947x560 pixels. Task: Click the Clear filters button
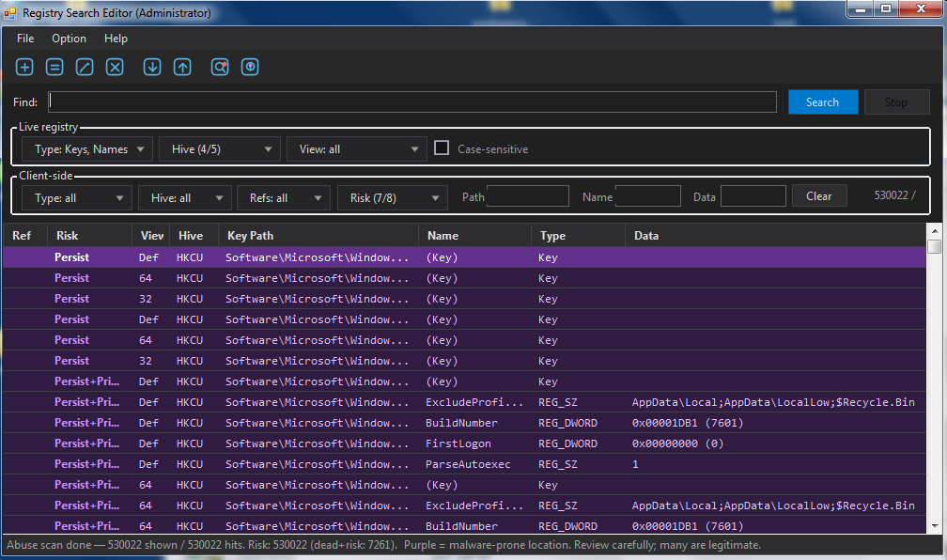819,196
